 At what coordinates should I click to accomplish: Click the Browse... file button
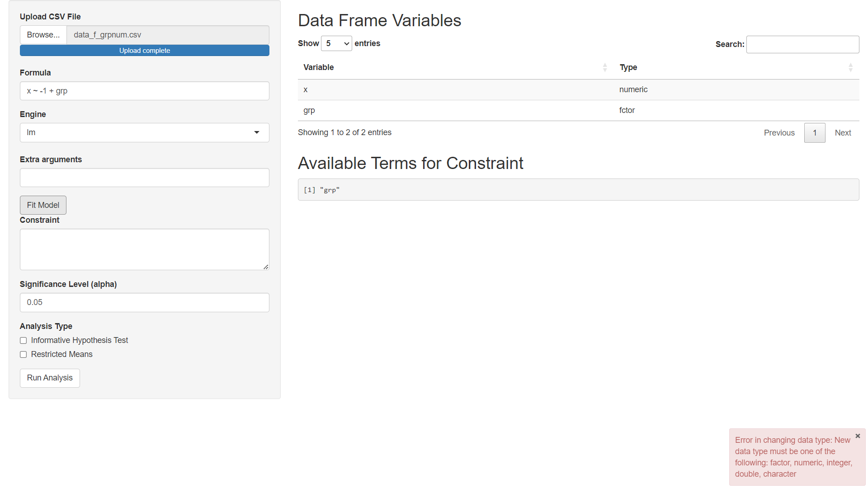43,35
